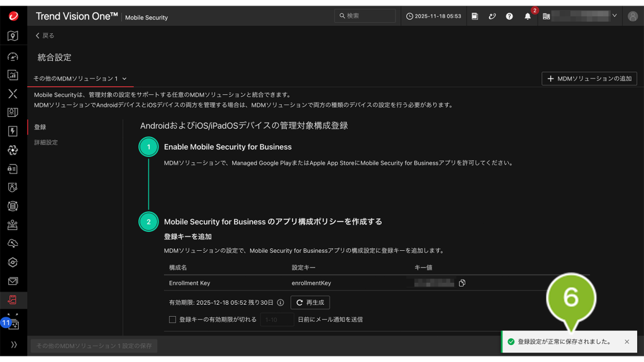Click the expiration info icon
Viewport: 644px width, 362px height.
click(280, 302)
